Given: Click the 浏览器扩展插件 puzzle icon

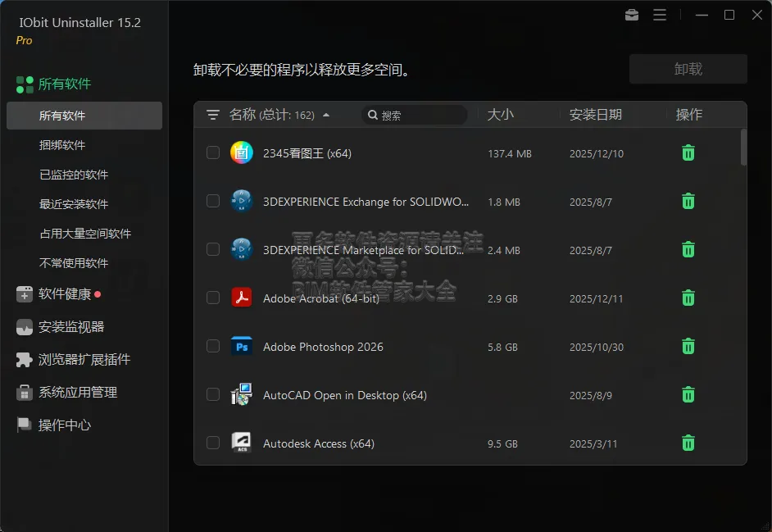Looking at the screenshot, I should pos(24,360).
